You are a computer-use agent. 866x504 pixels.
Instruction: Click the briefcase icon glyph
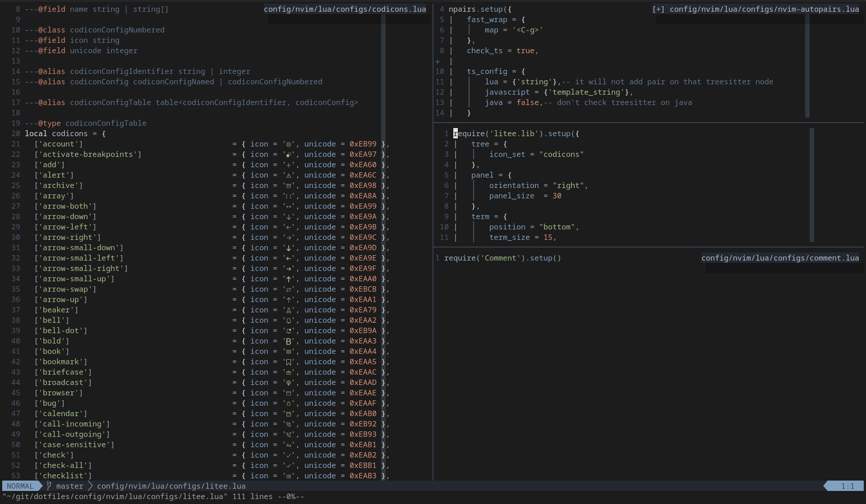[x=289, y=372]
